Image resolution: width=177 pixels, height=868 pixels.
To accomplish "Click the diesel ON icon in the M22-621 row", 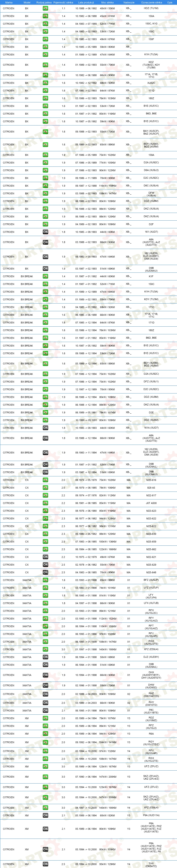I will coord(45,557).
